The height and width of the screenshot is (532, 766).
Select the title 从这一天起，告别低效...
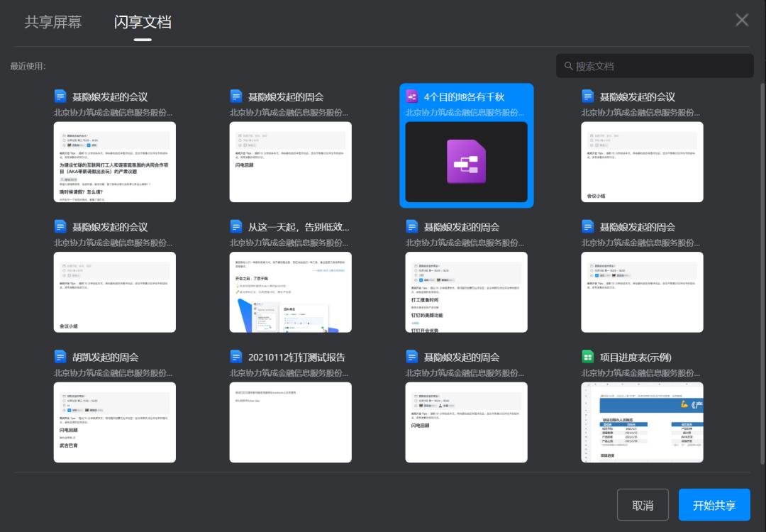click(299, 227)
